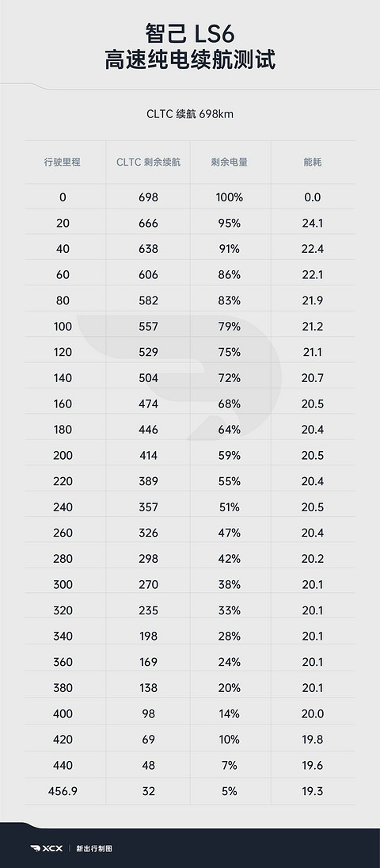
Task: Click the 19.3 energy consumption cell
Action: coord(313,791)
